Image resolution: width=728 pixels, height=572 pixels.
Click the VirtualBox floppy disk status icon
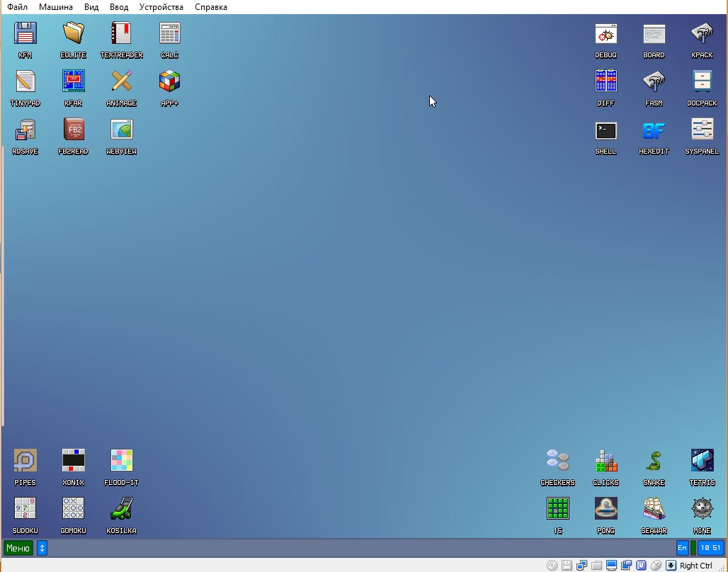point(567,565)
